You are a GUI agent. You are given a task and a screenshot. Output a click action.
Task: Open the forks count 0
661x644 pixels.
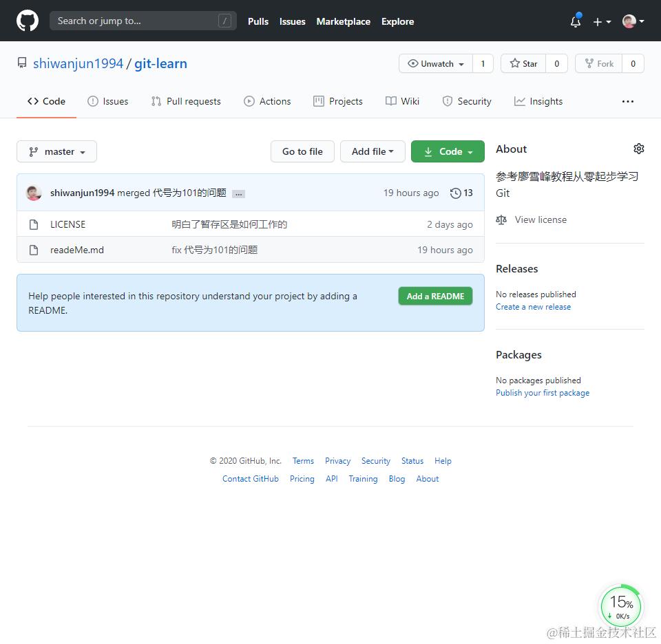coord(633,63)
